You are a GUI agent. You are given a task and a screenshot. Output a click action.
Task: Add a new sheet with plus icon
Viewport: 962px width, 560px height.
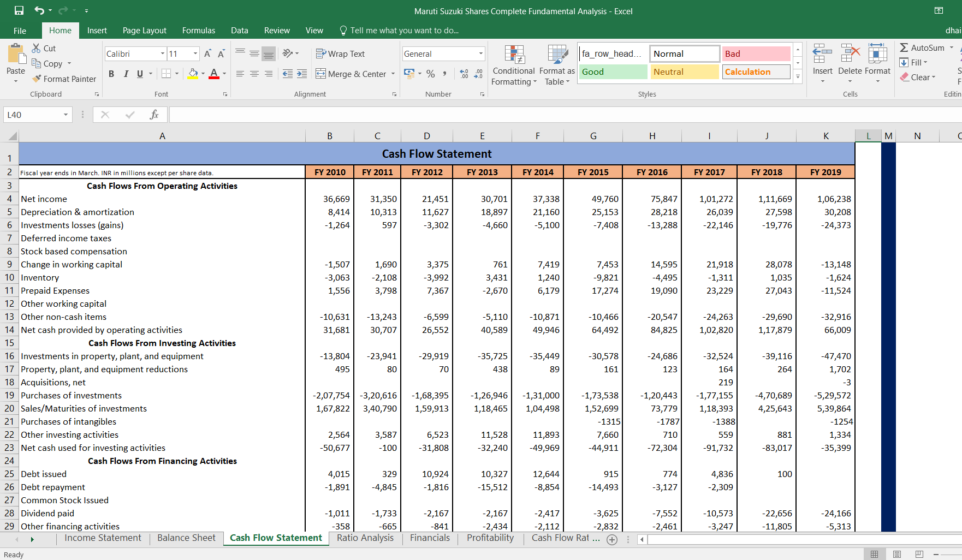click(x=612, y=539)
